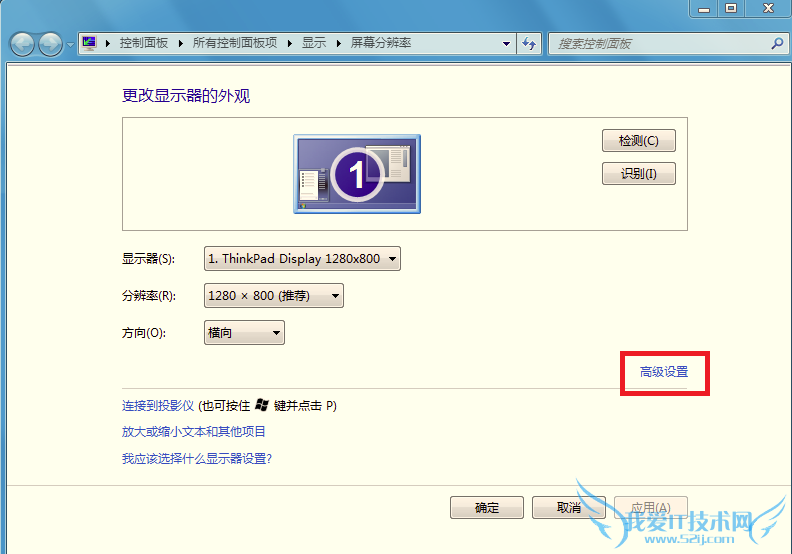
Task: Click the 检测(C) detect button
Action: click(x=638, y=140)
